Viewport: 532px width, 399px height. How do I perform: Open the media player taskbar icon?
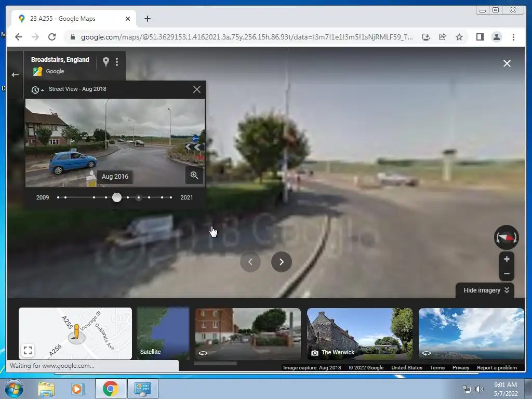77,389
